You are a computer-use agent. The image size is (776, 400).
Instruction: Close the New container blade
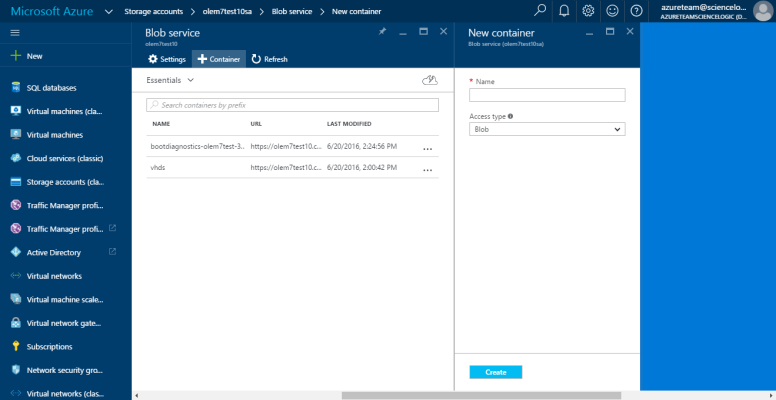click(630, 31)
